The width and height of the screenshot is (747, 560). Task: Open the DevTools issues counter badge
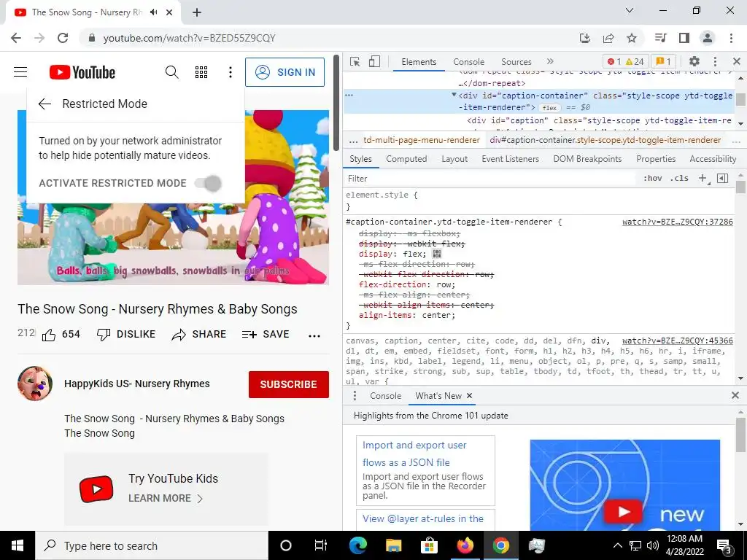663,61
